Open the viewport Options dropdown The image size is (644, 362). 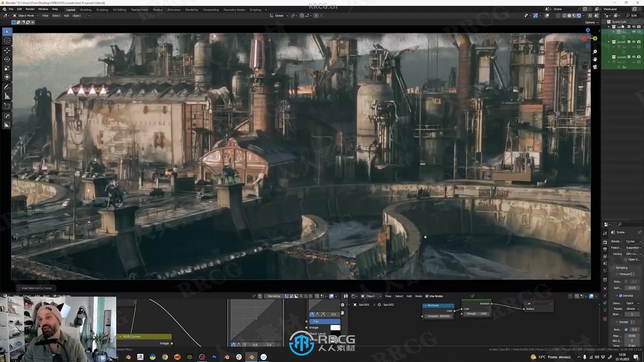591,22
